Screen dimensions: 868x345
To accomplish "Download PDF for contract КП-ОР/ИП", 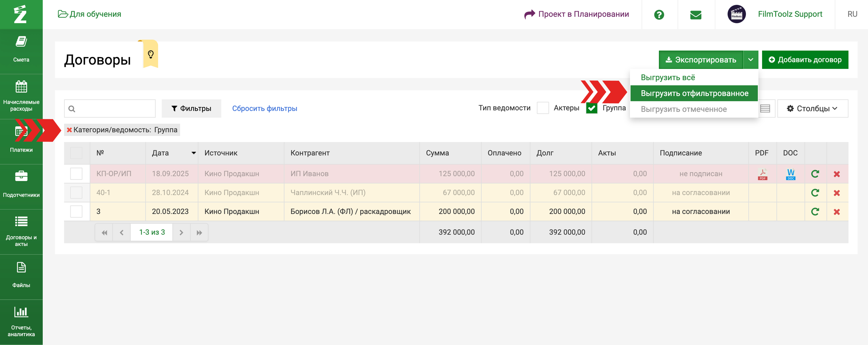I will (762, 174).
